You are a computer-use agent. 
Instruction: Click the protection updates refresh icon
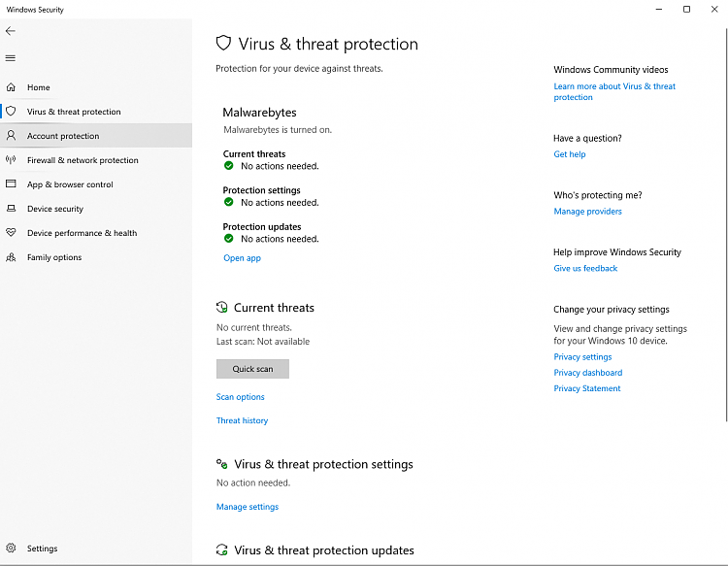tap(222, 549)
